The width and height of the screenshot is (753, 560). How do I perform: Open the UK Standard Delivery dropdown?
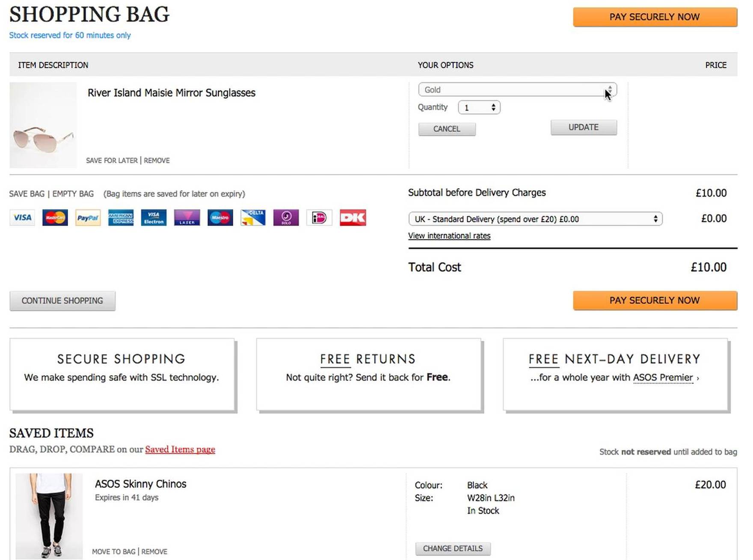(534, 219)
